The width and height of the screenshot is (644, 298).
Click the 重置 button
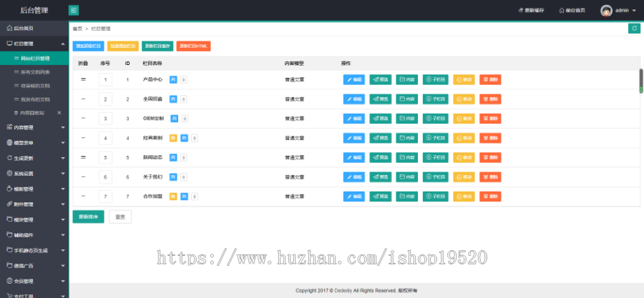coord(120,217)
